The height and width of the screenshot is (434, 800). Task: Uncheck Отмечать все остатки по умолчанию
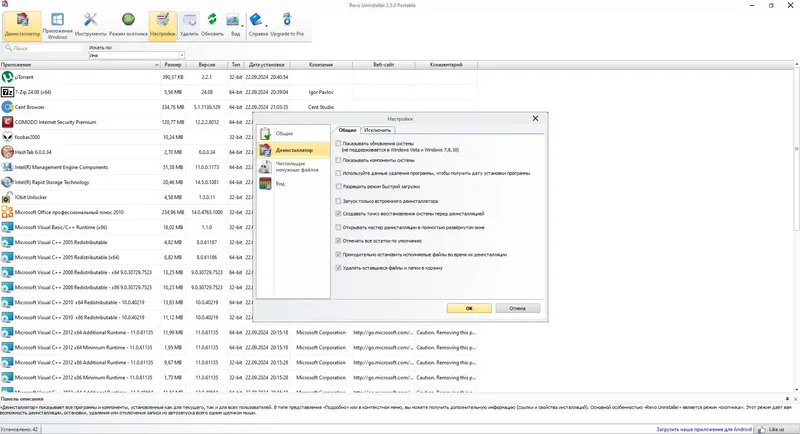(x=338, y=241)
